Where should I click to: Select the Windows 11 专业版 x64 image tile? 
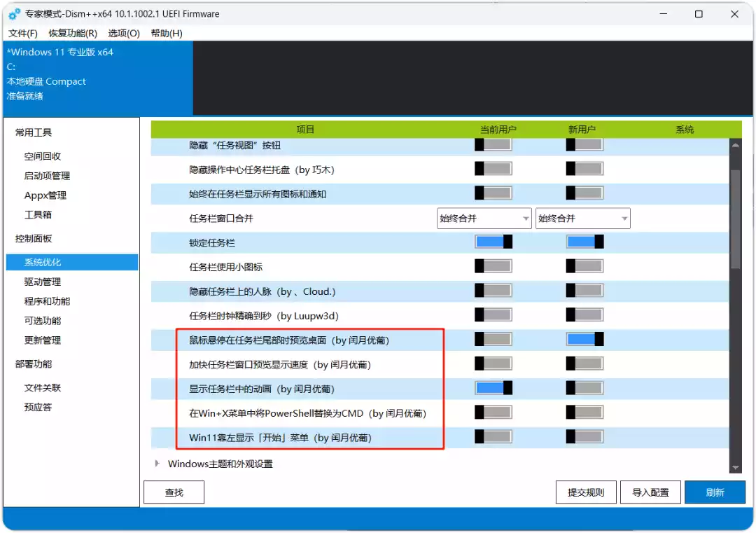98,78
